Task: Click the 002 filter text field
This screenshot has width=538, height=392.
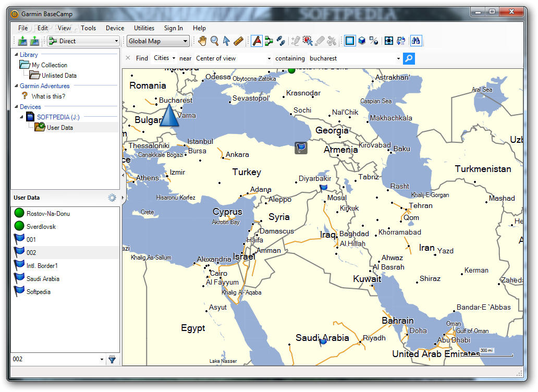Action: tap(55, 359)
